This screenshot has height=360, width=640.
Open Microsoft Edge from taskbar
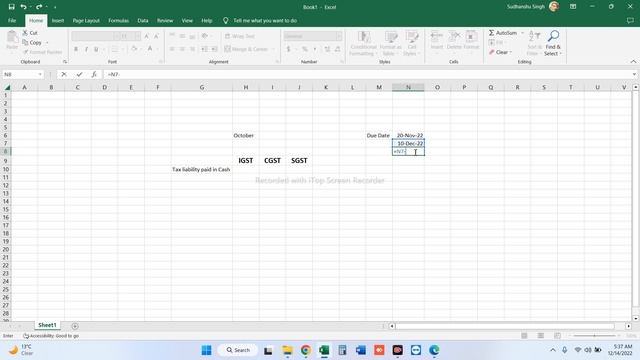(x=434, y=350)
